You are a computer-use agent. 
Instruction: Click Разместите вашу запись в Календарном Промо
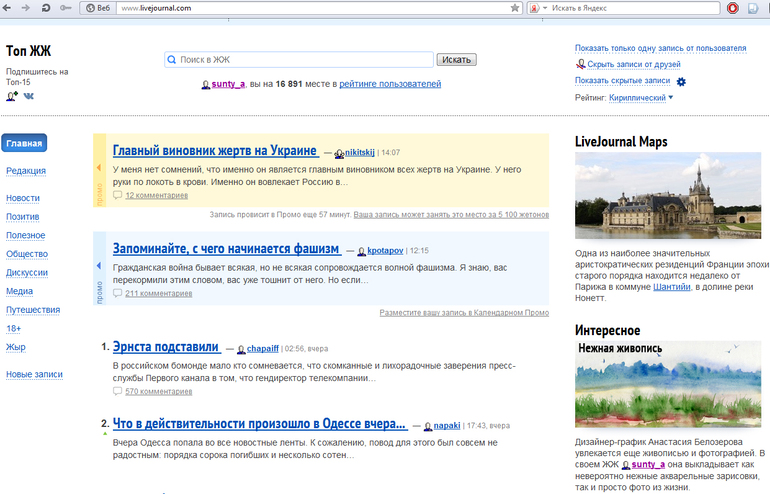click(464, 313)
